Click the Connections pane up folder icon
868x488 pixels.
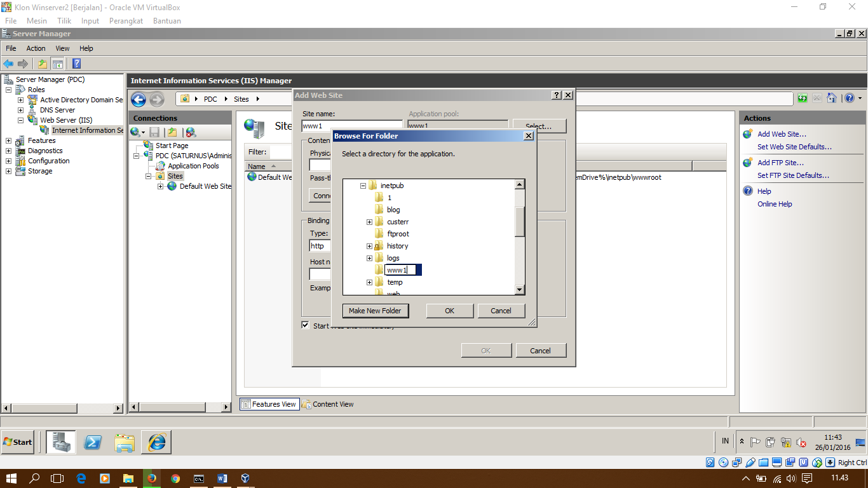coord(172,132)
